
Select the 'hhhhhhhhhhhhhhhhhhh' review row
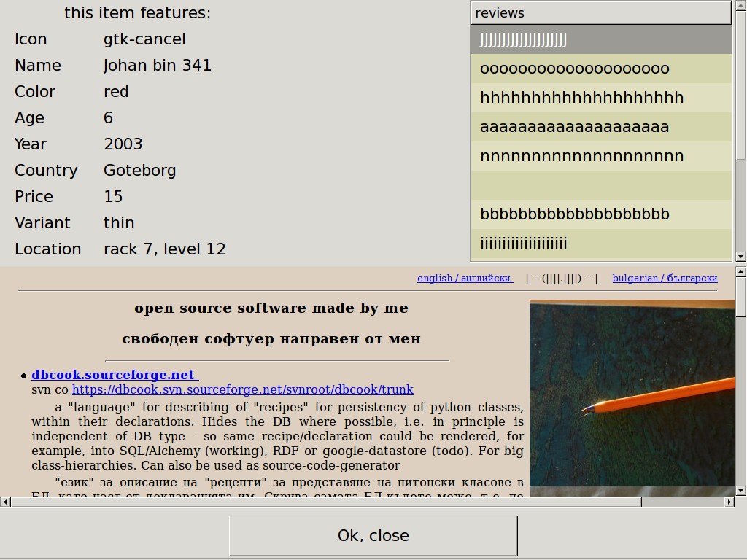(601, 98)
